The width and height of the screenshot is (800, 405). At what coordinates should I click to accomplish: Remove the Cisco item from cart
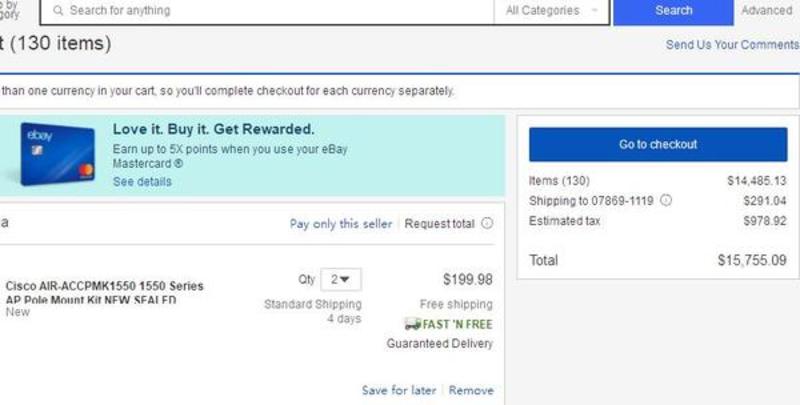[x=471, y=391]
